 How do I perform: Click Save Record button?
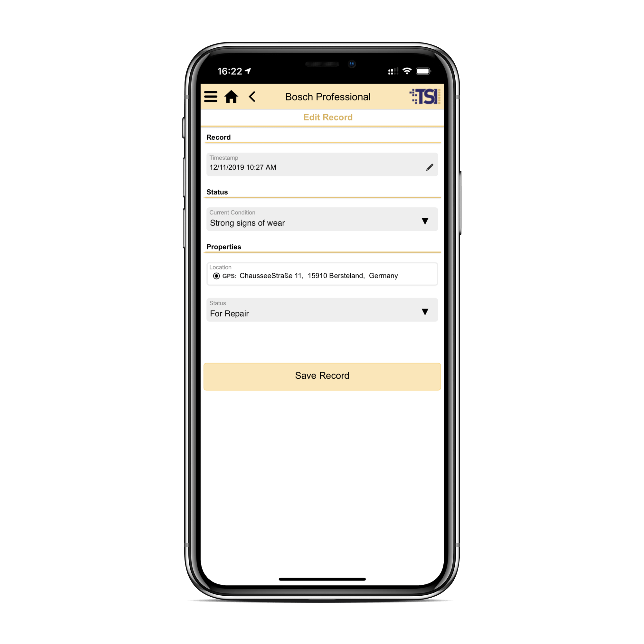point(323,374)
